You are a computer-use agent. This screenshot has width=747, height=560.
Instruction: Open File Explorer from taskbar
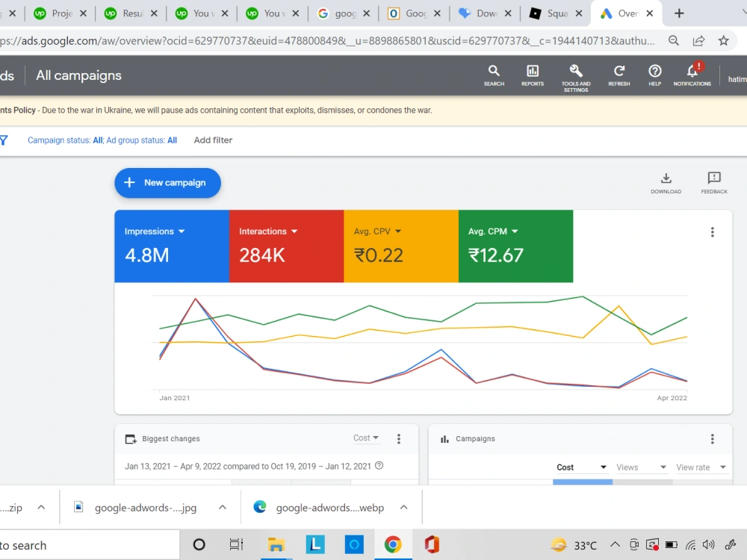pos(276,544)
